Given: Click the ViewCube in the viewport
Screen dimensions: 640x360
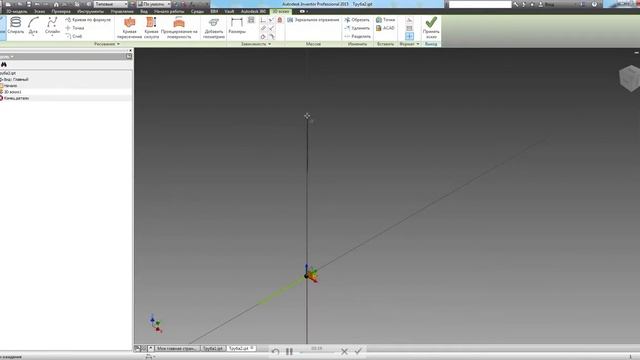Looking at the screenshot, I should (629, 78).
